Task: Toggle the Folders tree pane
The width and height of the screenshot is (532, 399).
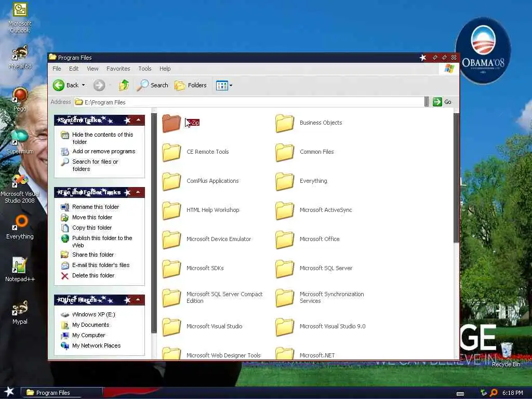Action: point(191,85)
